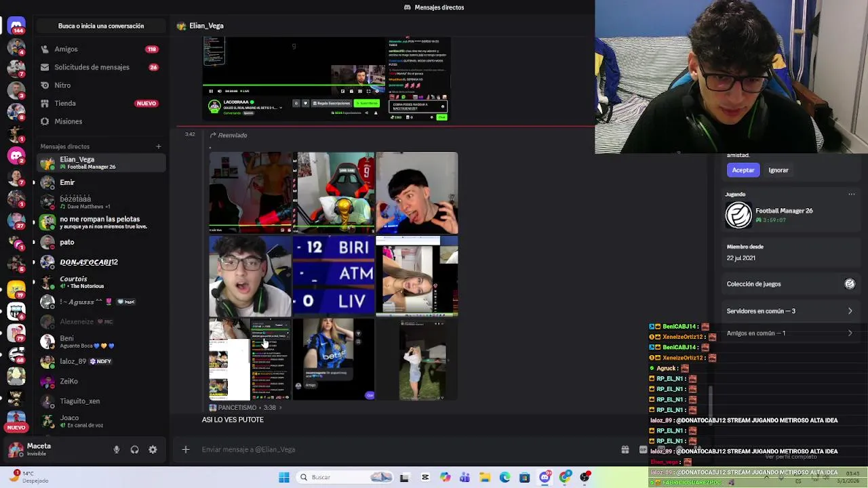The height and width of the screenshot is (488, 868).
Task: Open Colección de juegos
Action: point(791,284)
